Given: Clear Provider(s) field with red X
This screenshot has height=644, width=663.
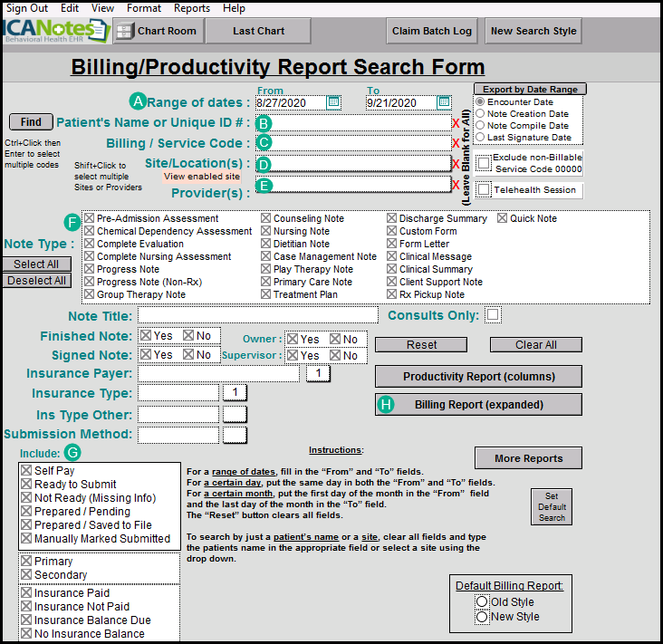Looking at the screenshot, I should point(456,185).
